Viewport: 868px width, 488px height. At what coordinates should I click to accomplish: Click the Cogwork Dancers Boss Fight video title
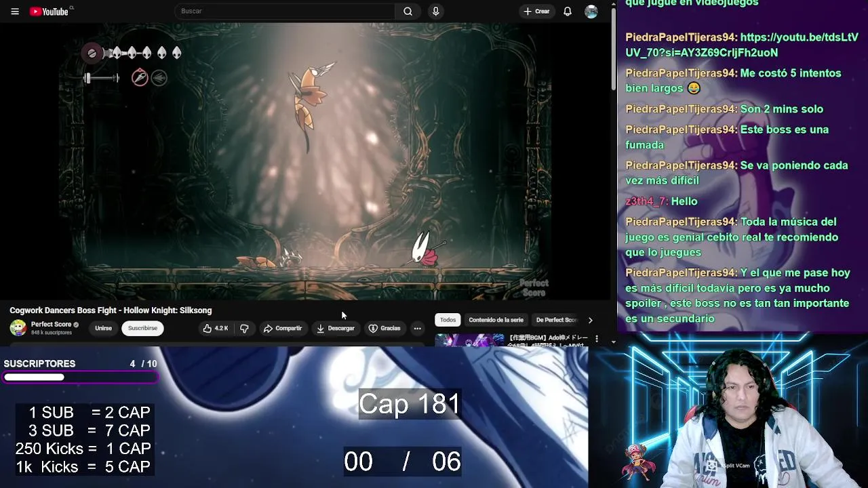(111, 310)
